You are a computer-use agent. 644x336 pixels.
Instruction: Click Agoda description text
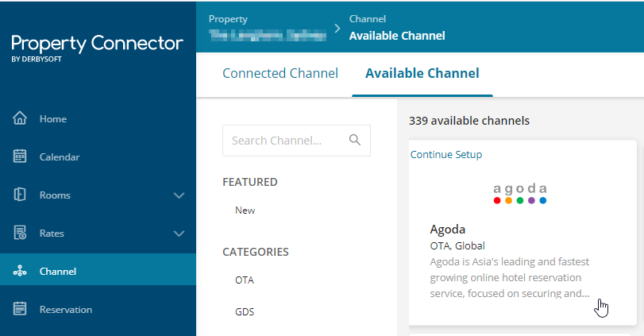pyautogui.click(x=510, y=278)
